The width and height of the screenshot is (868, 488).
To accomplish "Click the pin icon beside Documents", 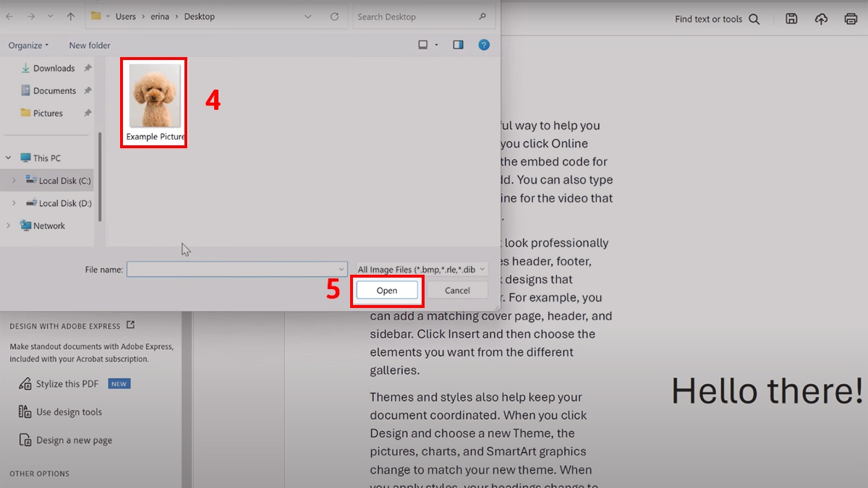I will pyautogui.click(x=88, y=90).
